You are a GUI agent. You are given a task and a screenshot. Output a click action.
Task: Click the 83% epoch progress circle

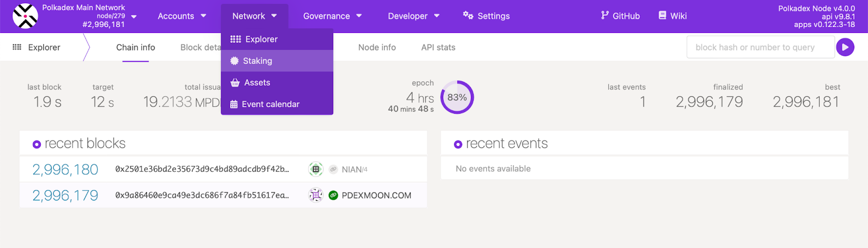457,97
